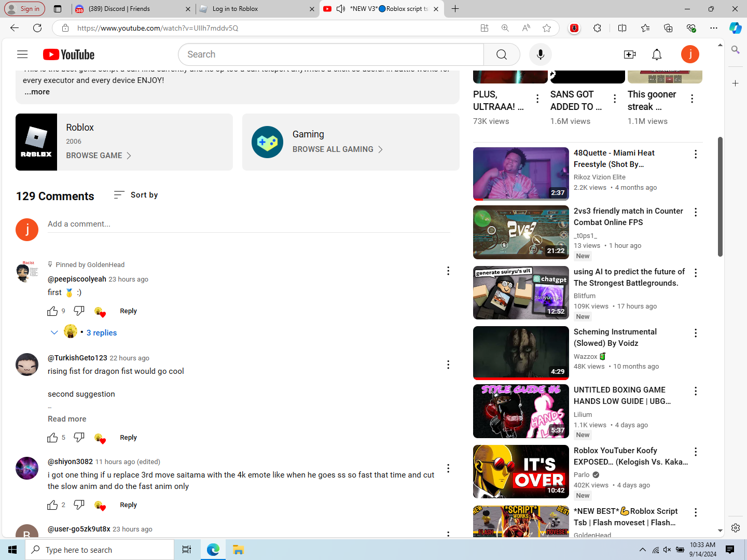Click BROWSE ALL GAMING chevron
The width and height of the screenshot is (747, 560).
coord(380,149)
